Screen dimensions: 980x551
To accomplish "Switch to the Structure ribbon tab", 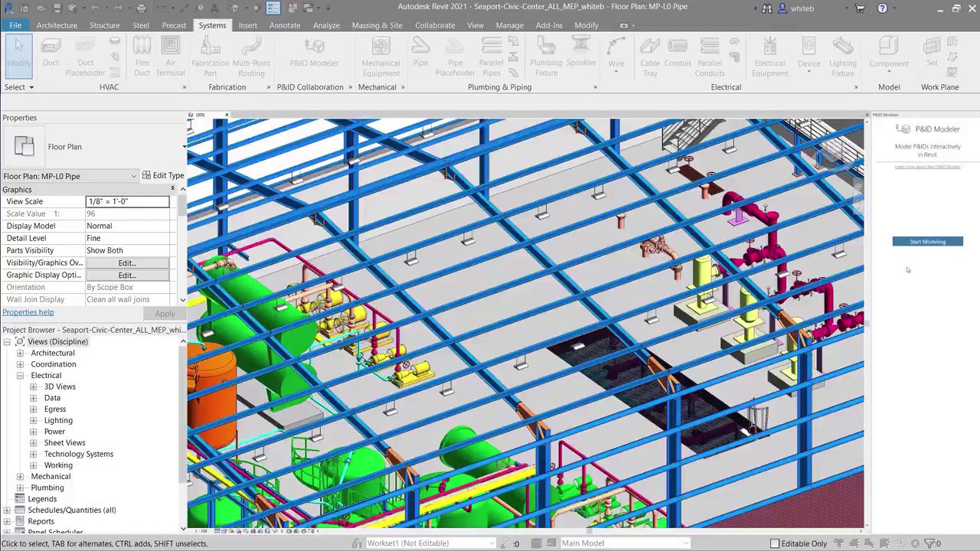I will tap(104, 25).
